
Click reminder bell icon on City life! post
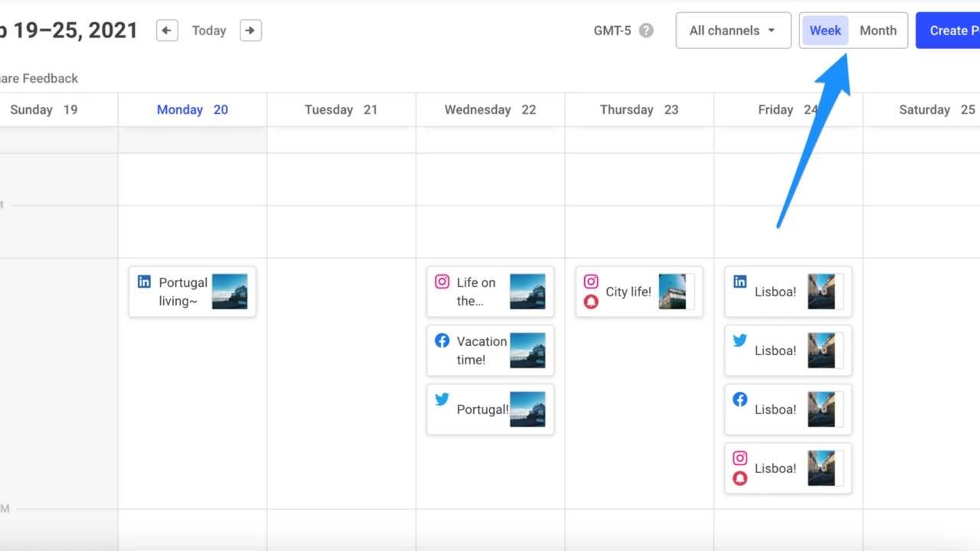tap(590, 302)
